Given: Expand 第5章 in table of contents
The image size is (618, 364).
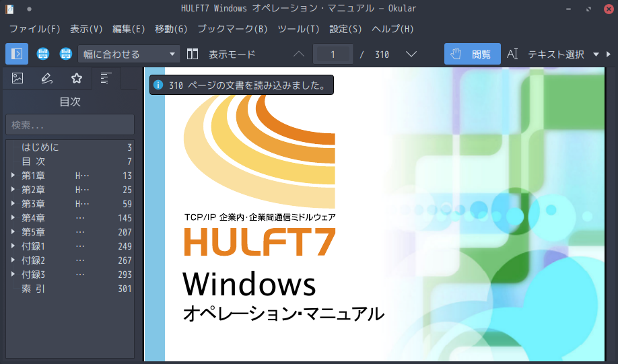Looking at the screenshot, I should point(13,231).
